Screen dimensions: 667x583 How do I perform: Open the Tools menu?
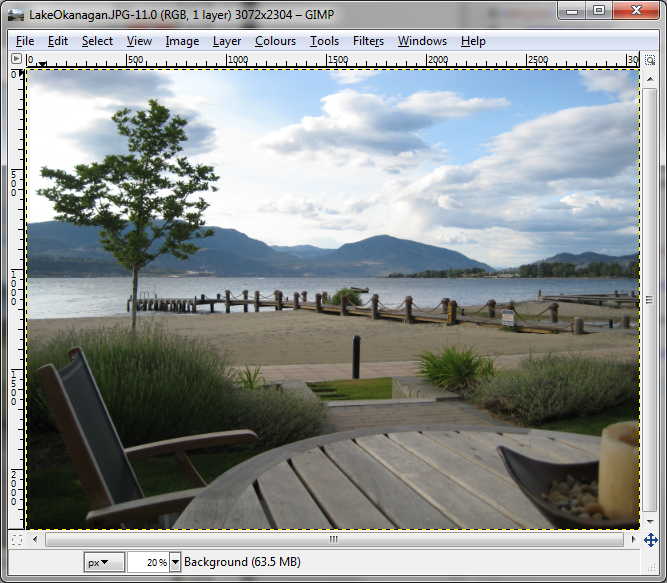tap(324, 41)
